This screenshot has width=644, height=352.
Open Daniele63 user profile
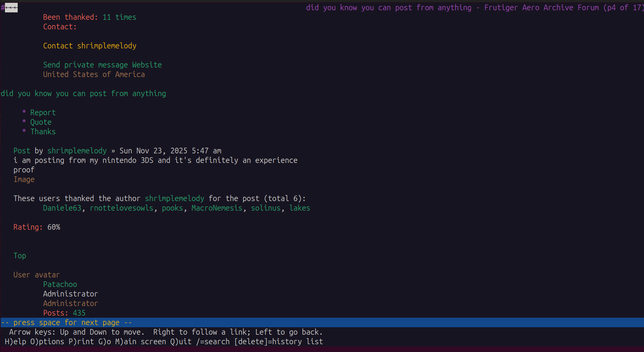(x=62, y=208)
